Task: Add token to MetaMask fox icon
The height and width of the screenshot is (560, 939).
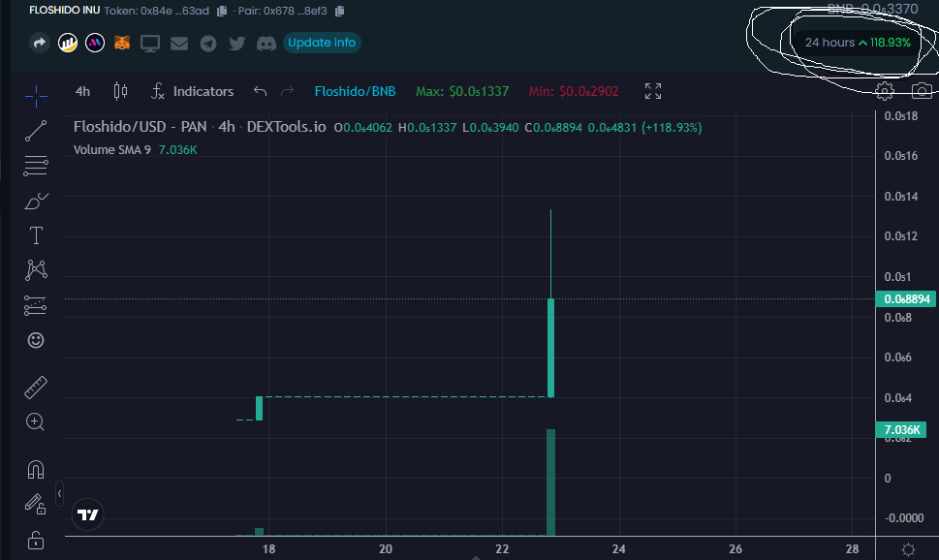Action: 122,43
